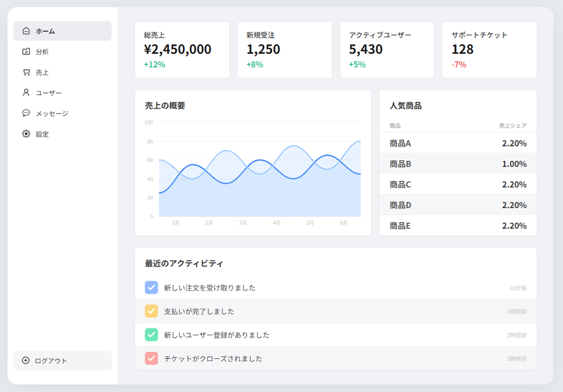Click the 128 ticket count
This screenshot has width=563, height=392.
pos(462,49)
